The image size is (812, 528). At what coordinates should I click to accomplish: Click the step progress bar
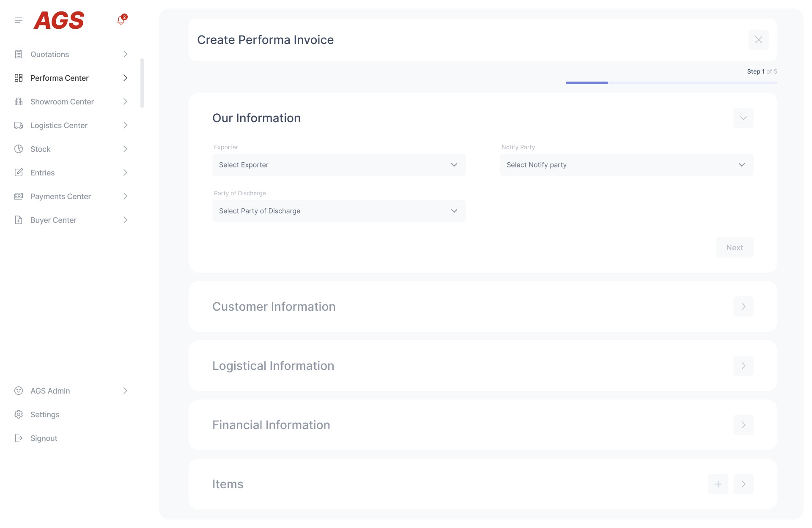pyautogui.click(x=671, y=83)
